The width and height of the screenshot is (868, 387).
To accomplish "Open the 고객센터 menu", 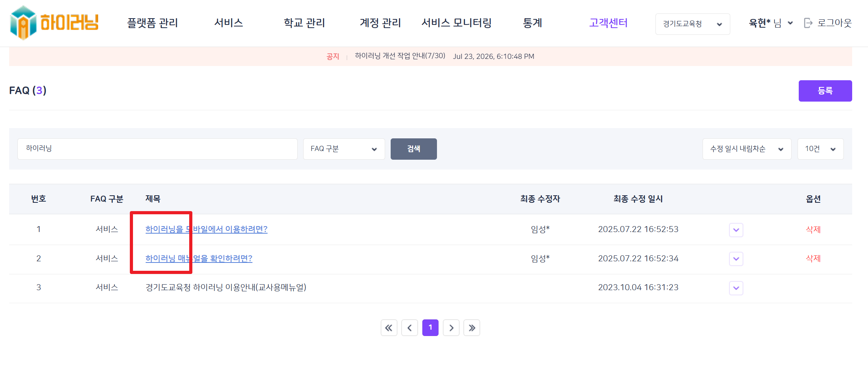I will pyautogui.click(x=608, y=23).
